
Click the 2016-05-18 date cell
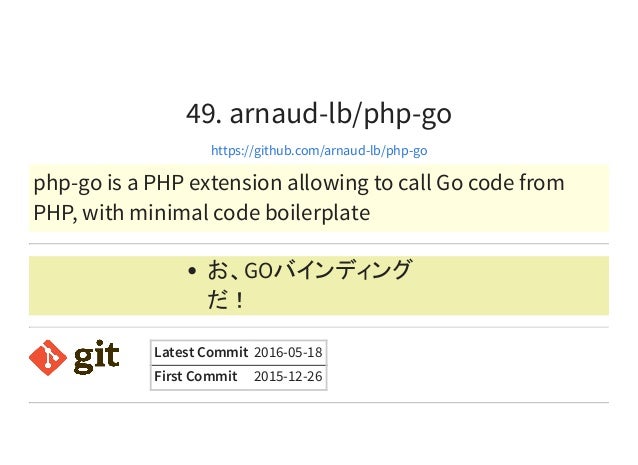point(288,352)
